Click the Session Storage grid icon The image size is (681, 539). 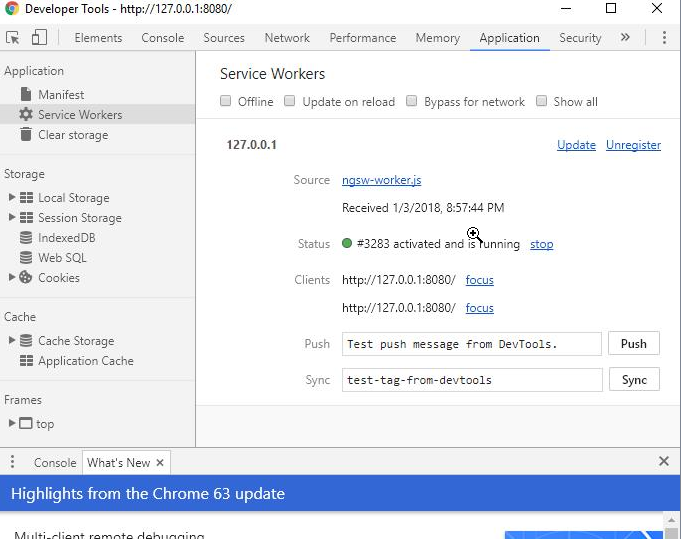[x=26, y=217]
